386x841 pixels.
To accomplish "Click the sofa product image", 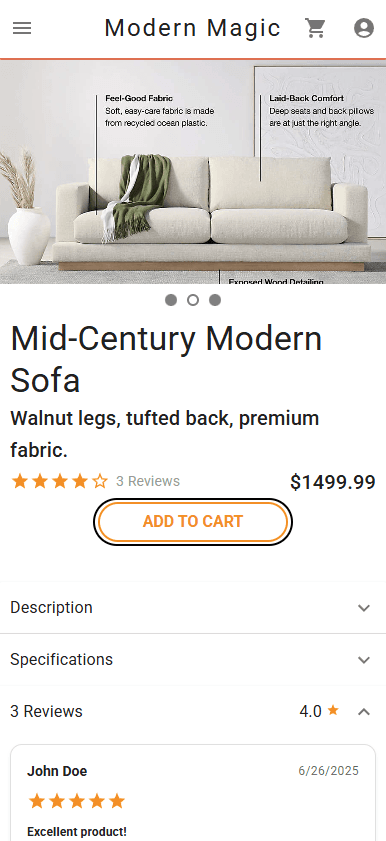I will point(193,172).
